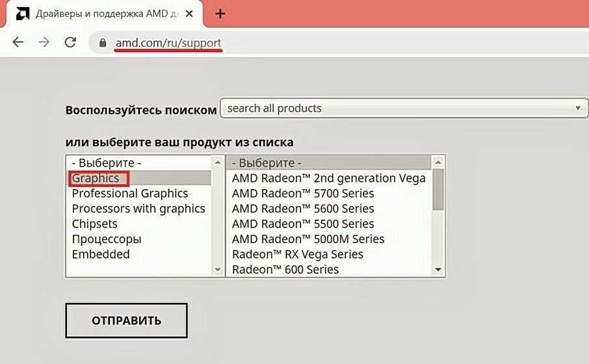Click the padlock site security icon
Viewport: 589px width, 364px height.
coord(102,44)
